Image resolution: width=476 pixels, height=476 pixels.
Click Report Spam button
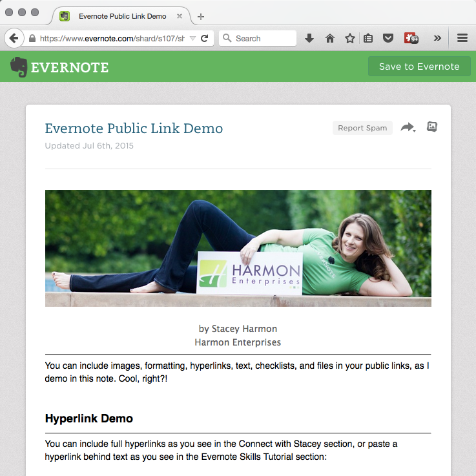click(x=362, y=128)
